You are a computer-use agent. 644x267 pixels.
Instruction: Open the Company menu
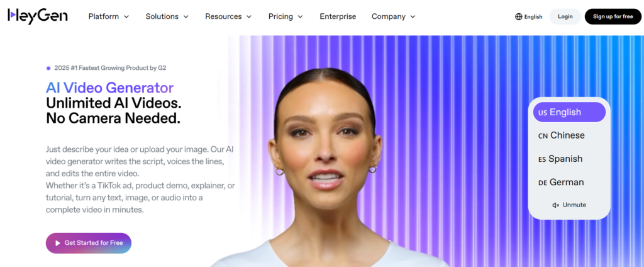coord(394,16)
